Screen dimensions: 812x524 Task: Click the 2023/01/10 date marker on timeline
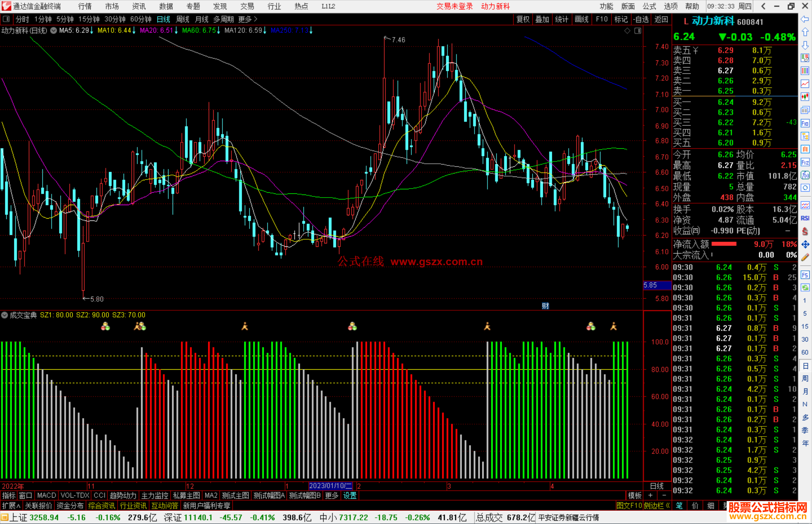330,486
